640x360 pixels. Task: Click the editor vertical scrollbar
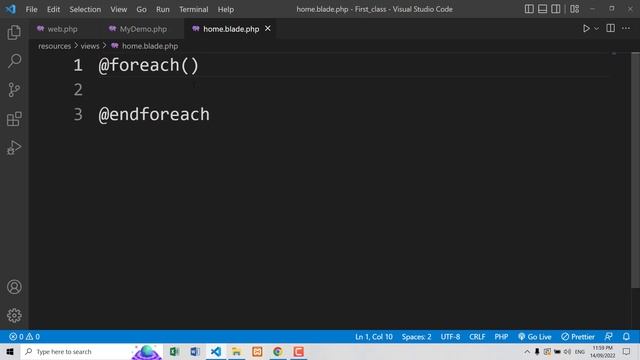(x=635, y=170)
